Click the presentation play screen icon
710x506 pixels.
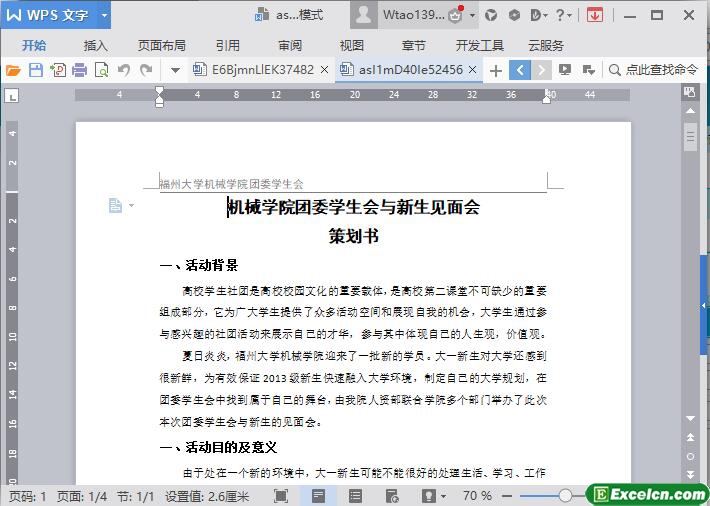565,70
